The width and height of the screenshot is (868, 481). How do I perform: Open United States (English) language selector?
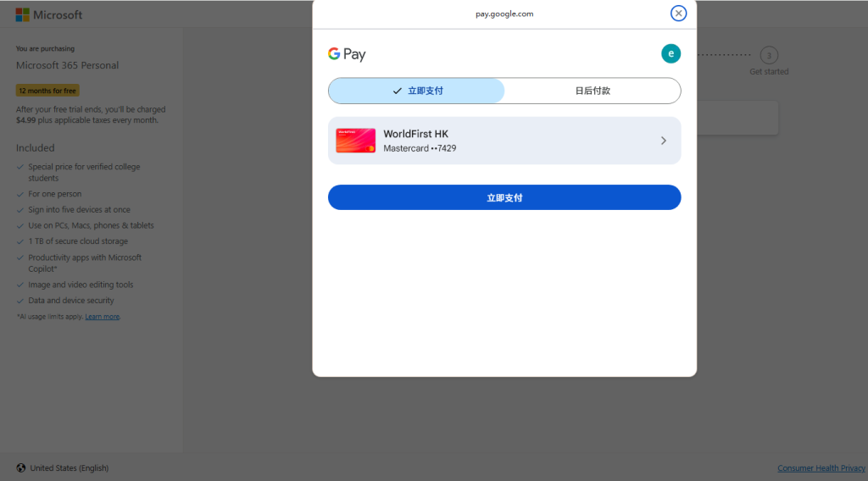(69, 468)
